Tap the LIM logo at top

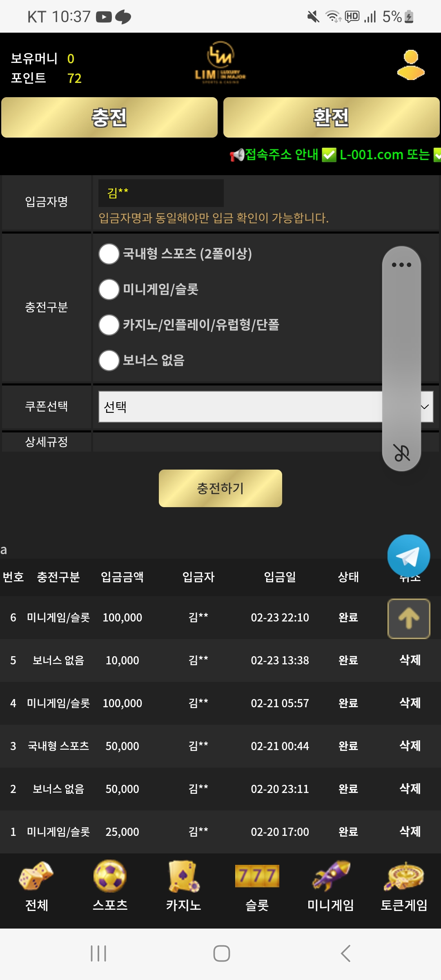point(220,63)
